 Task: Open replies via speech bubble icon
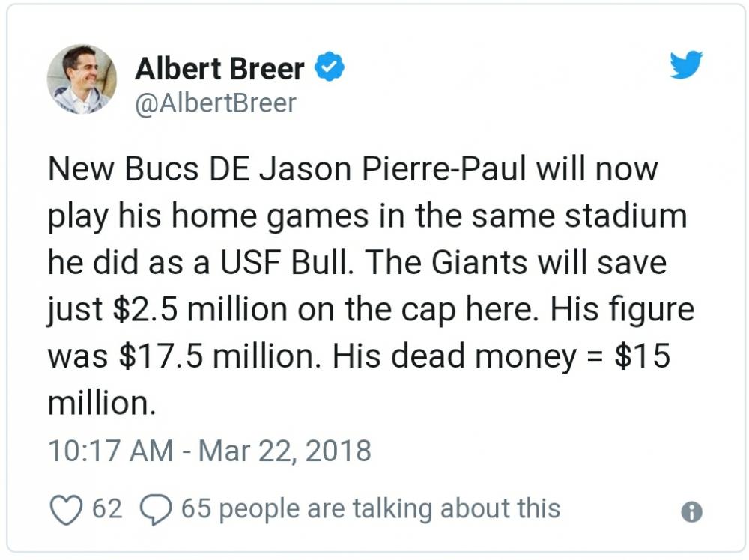tap(155, 509)
